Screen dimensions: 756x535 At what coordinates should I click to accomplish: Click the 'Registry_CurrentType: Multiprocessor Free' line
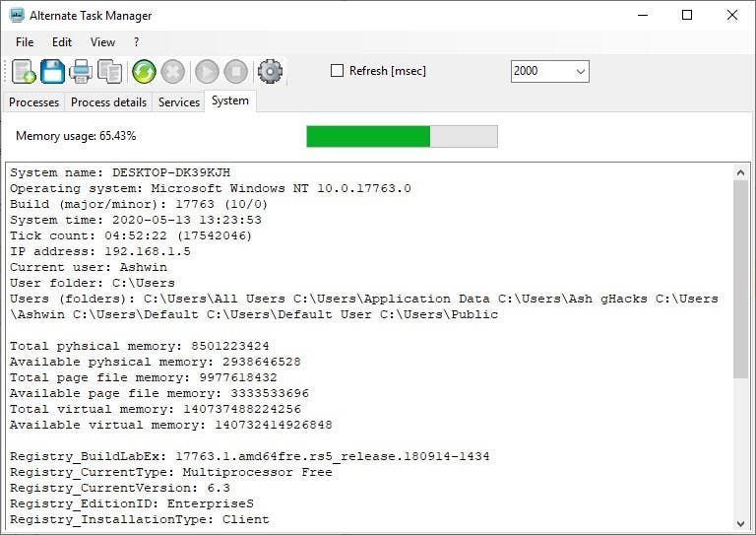click(x=170, y=472)
